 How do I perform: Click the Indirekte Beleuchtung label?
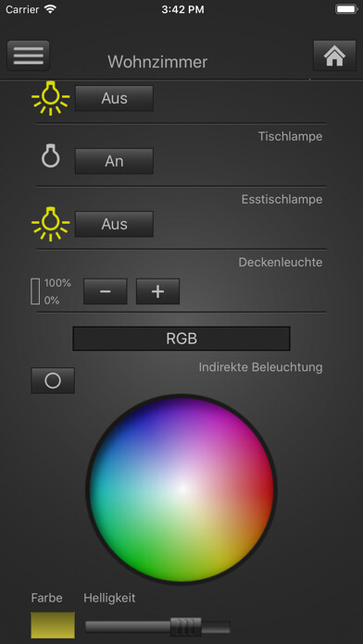tap(260, 367)
